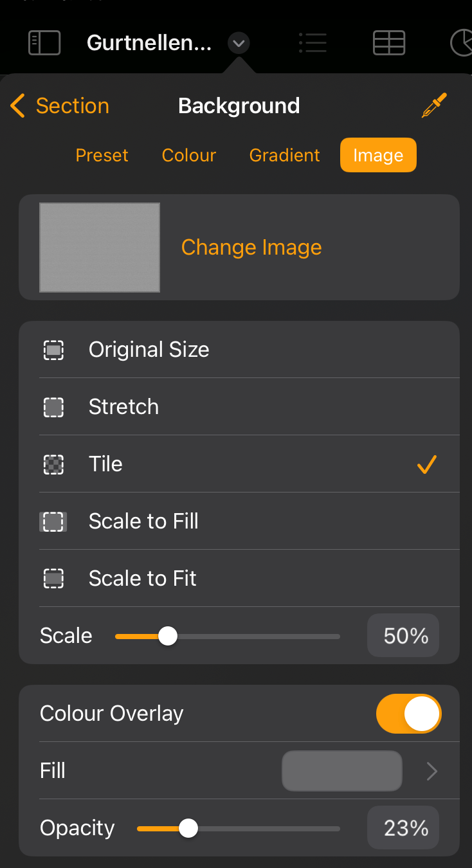Click the Scale to Fill icon

53,521
